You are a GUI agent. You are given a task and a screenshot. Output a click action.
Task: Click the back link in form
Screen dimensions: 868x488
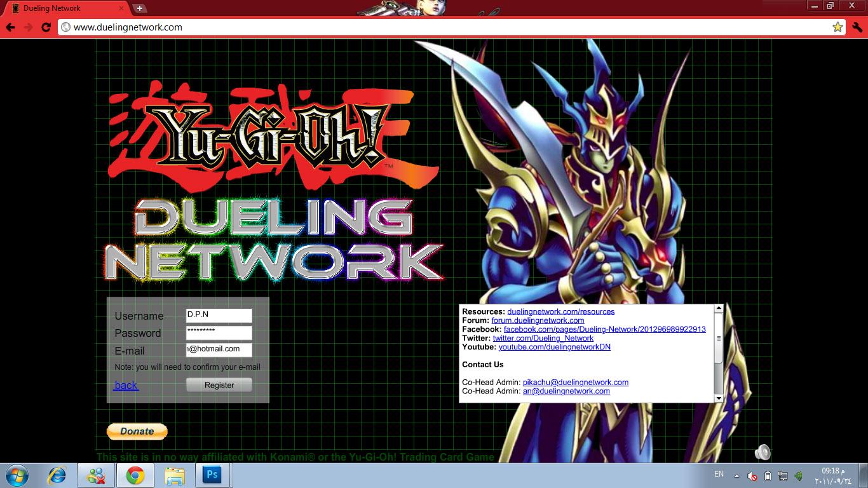(126, 385)
